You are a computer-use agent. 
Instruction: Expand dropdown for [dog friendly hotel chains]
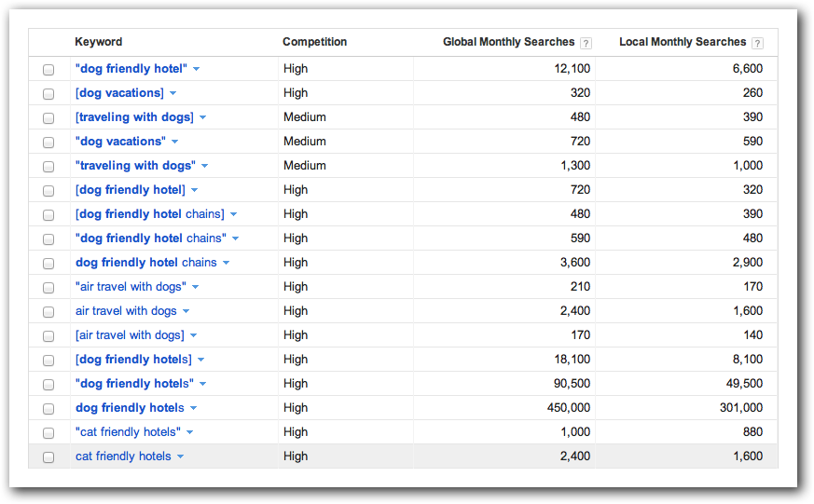(234, 214)
